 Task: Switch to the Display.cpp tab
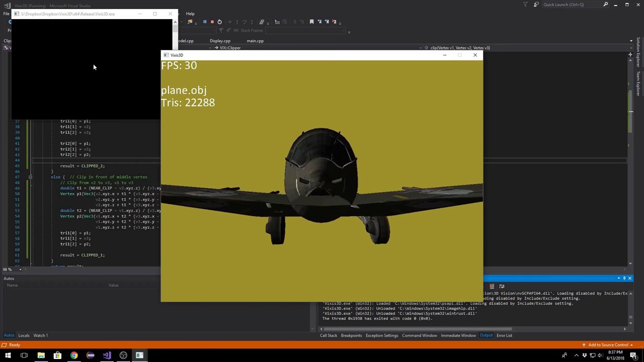pos(220,41)
